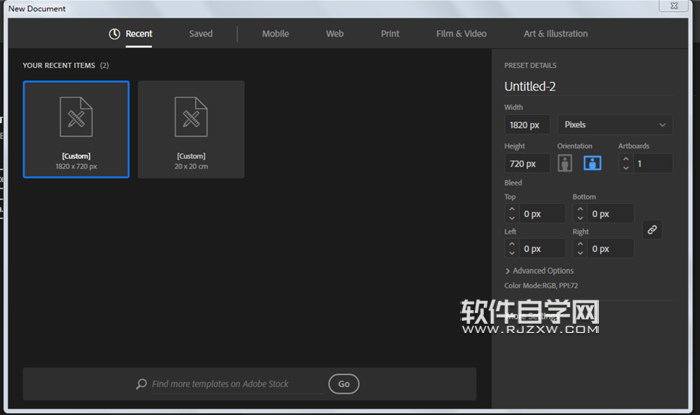
Task: Decrease the Left bleed value
Action: (512, 253)
